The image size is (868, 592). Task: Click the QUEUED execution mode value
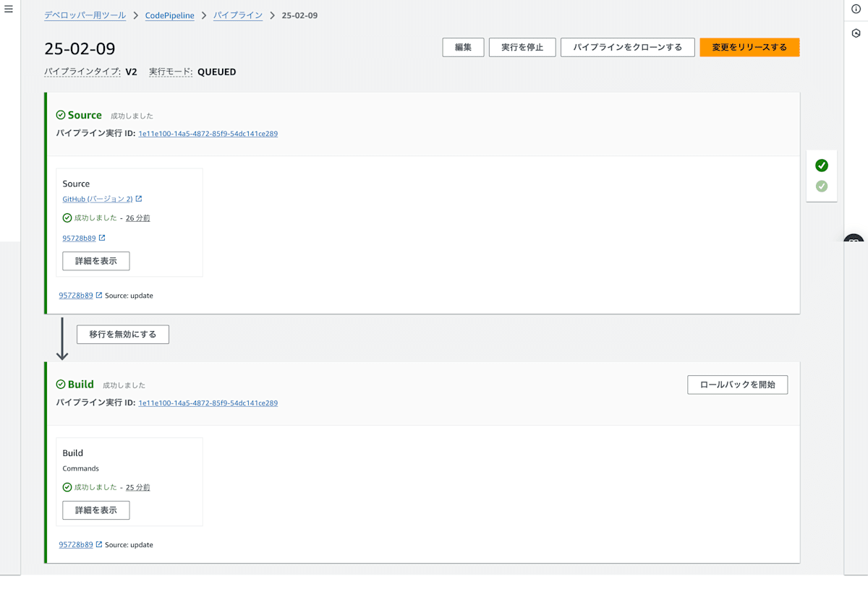[x=217, y=72]
